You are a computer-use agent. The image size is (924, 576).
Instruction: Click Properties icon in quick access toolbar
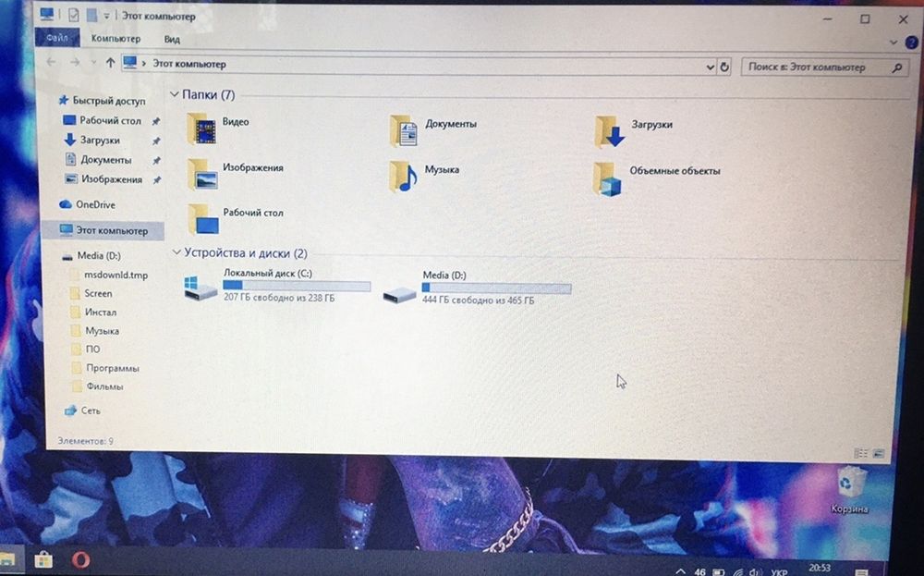[x=74, y=15]
